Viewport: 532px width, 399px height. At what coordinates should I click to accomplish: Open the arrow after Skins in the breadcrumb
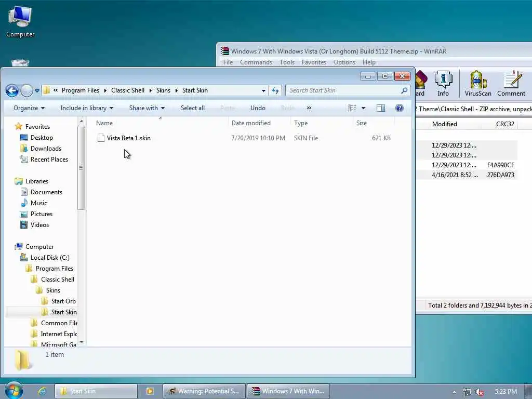tap(177, 90)
